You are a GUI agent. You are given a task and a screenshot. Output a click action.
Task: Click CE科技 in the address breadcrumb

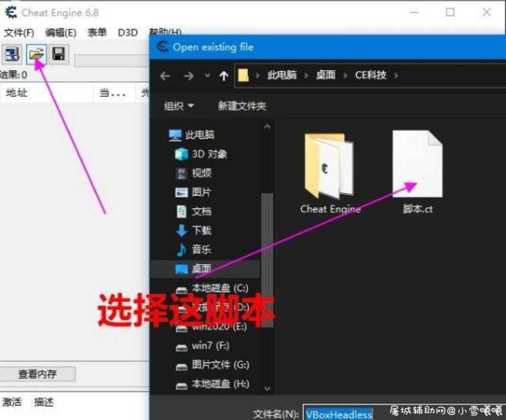coord(371,75)
